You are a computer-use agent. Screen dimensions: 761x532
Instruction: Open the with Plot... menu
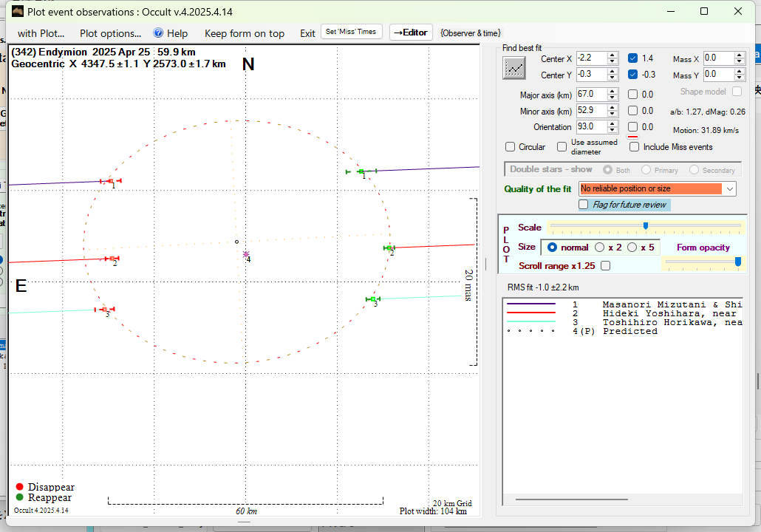[41, 33]
